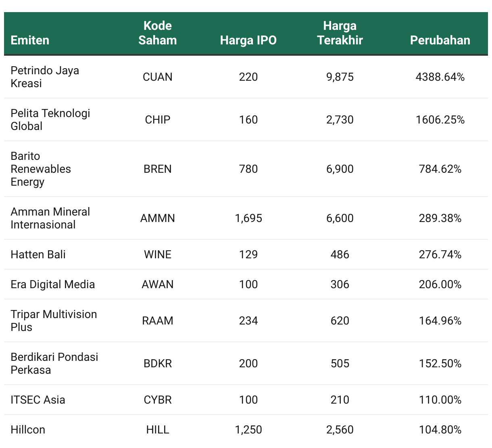Viewport: 492px width, 448px height.
Task: Select the WINE stock code
Action: [x=157, y=254]
